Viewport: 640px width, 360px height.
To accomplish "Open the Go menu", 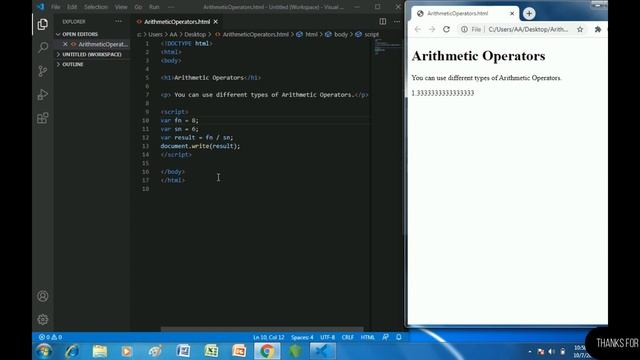I will 138,7.
